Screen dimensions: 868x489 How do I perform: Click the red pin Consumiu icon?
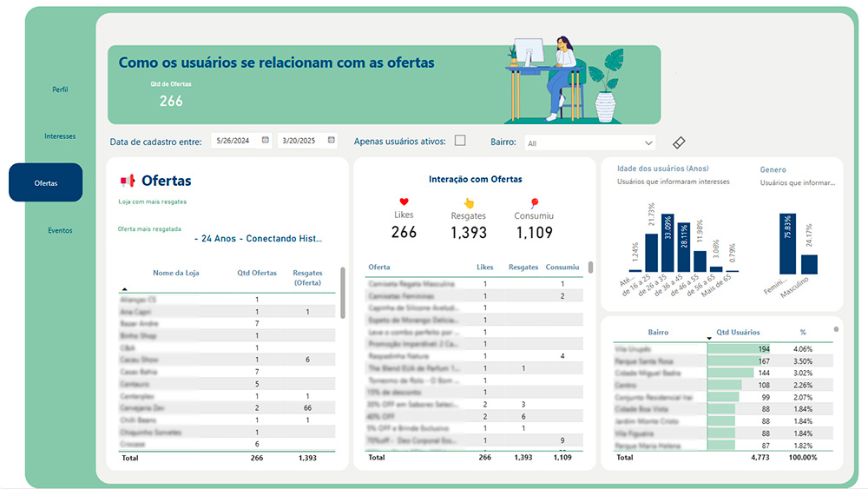point(534,202)
